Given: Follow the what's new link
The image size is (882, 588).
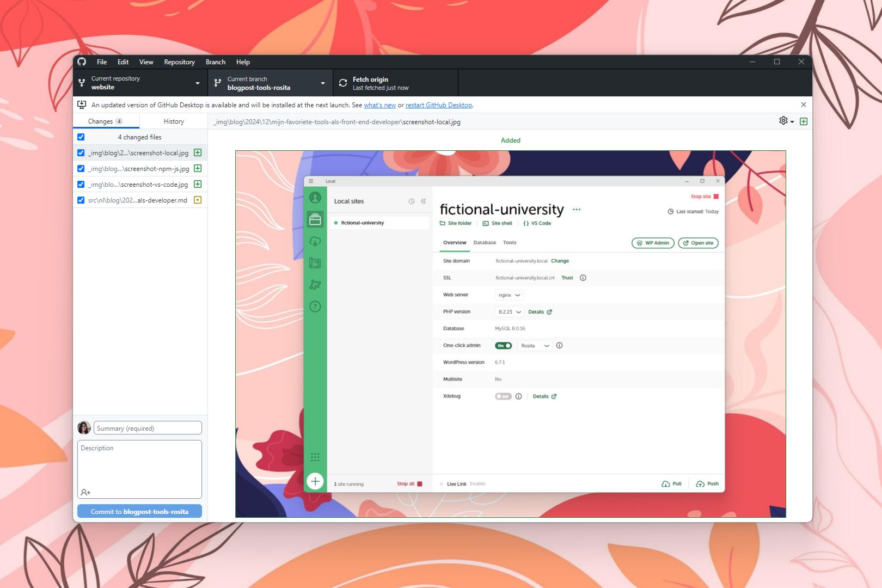Looking at the screenshot, I should point(380,105).
